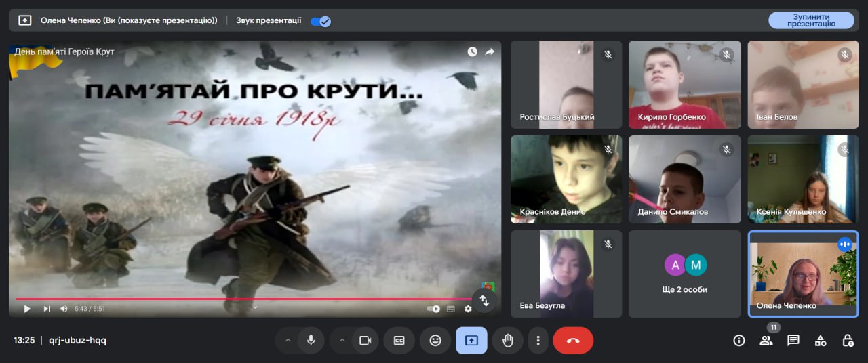The image size is (868, 363).
Task: Open the activities shapes icon
Action: point(820,341)
